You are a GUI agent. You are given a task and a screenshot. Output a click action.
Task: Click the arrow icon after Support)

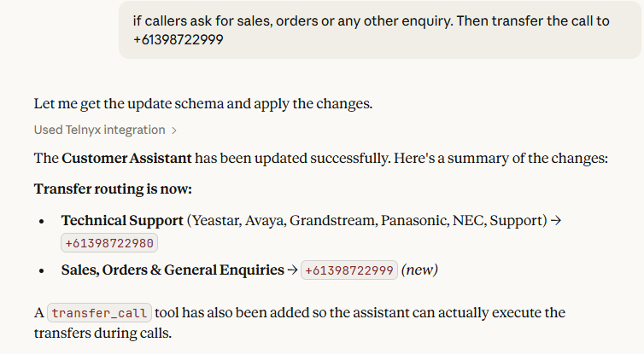(x=556, y=221)
